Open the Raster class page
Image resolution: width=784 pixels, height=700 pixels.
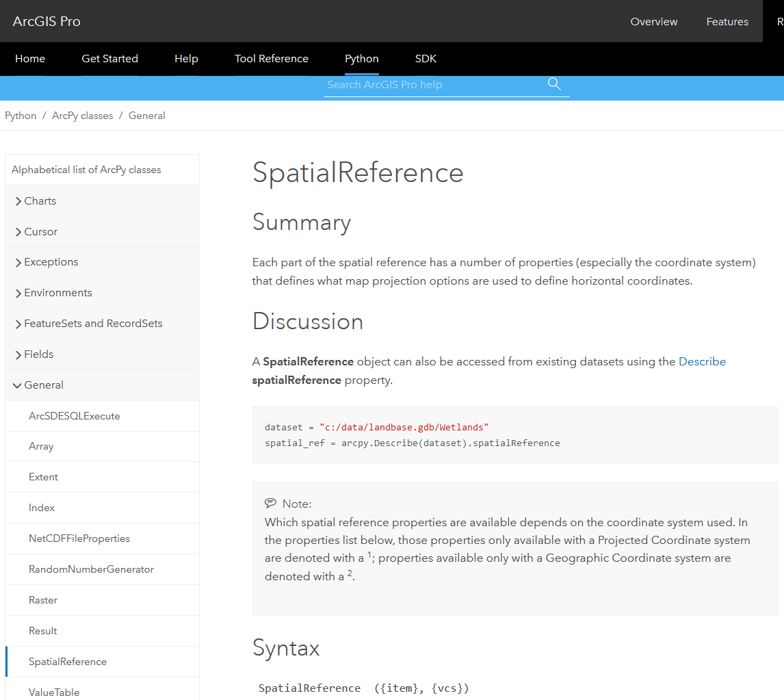point(102,600)
